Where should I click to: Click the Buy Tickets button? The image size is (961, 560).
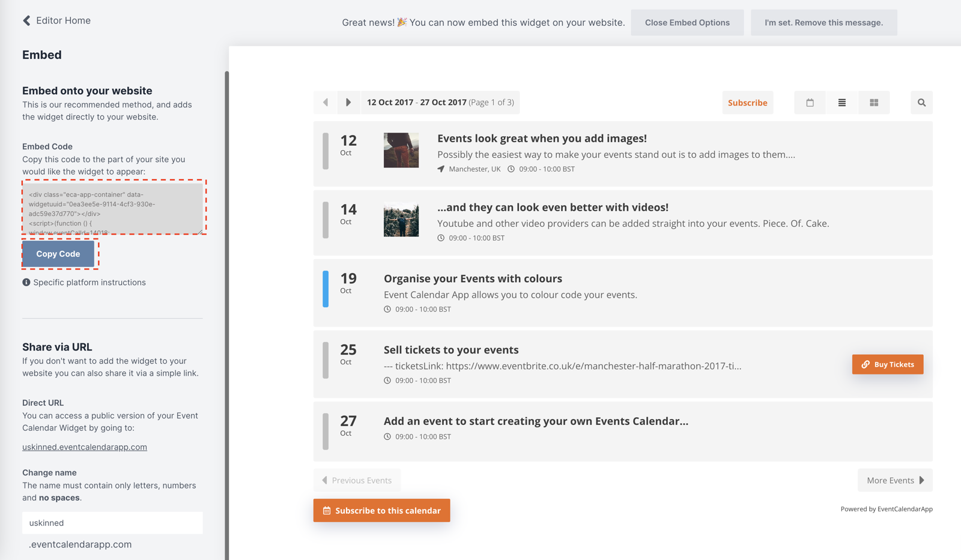pos(887,364)
